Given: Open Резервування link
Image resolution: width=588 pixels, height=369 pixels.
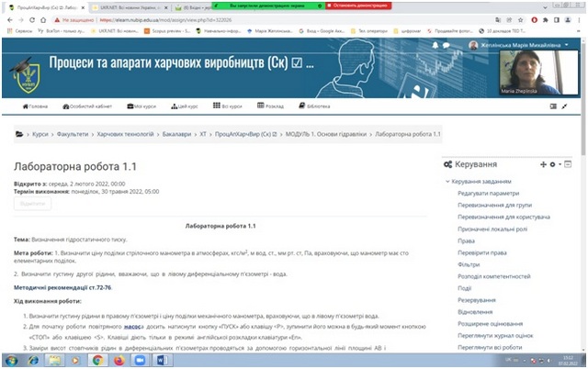Looking at the screenshot, I should pyautogui.click(x=477, y=300).
